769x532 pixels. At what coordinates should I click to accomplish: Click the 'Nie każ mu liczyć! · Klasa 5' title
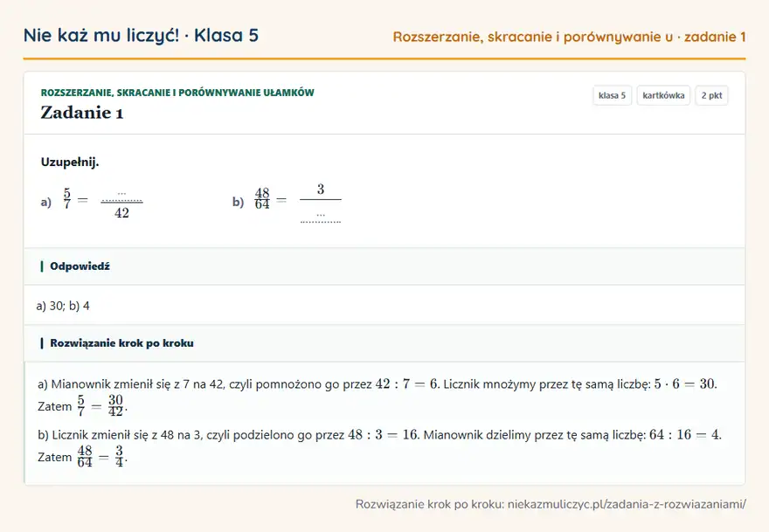[141, 35]
